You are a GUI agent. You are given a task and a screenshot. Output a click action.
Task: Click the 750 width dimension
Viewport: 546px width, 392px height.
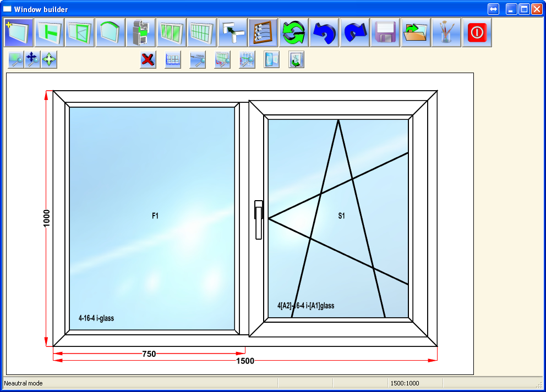coord(149,354)
